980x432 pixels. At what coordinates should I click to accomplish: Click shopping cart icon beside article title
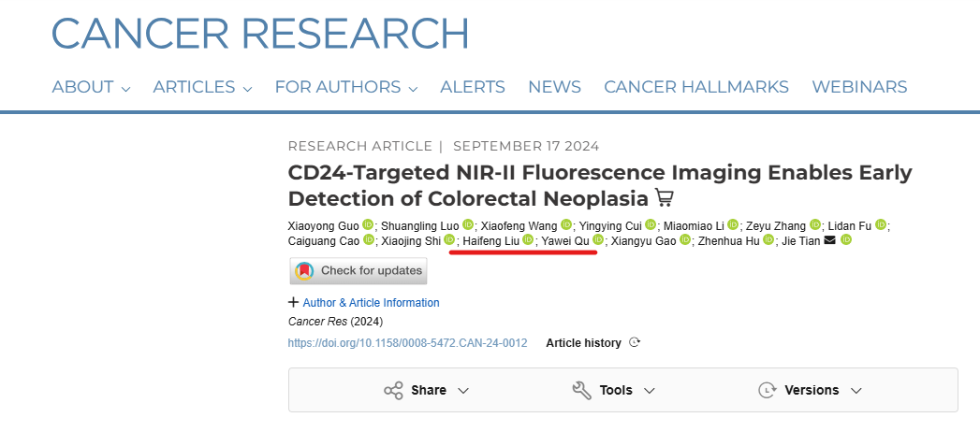[665, 198]
